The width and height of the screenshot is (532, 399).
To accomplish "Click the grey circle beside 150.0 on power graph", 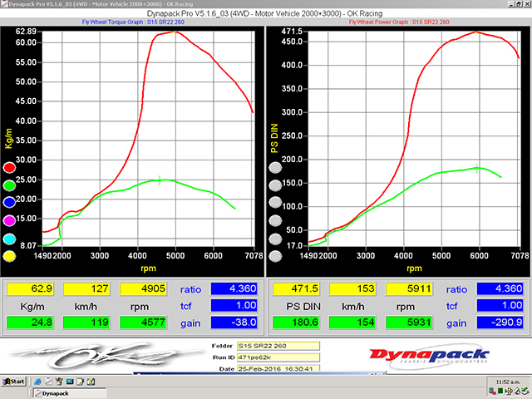I will 275,185.
